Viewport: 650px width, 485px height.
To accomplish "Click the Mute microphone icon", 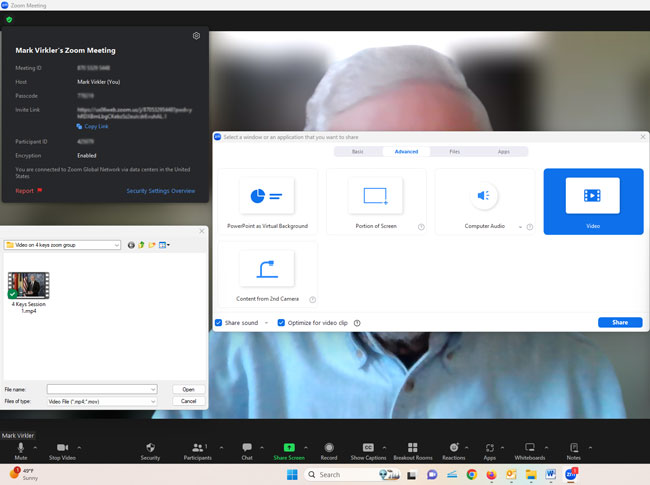I will click(x=20, y=447).
